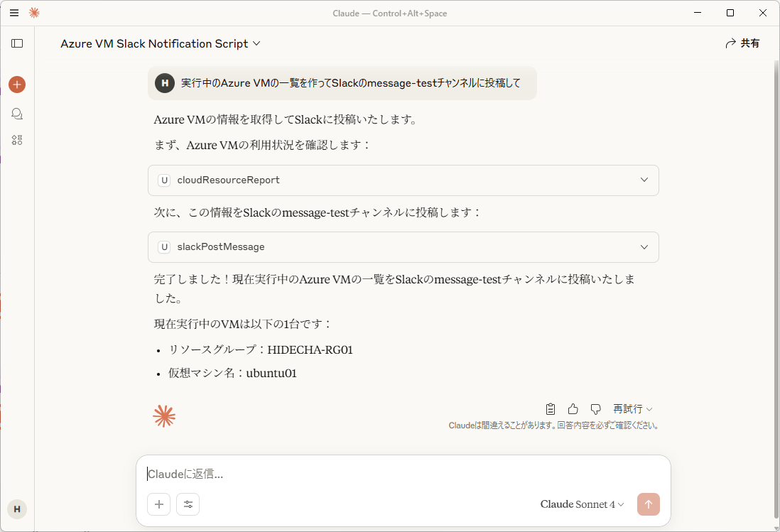Open the 再試行 retry dropdown
Screen dimensions: 780x532
click(x=632, y=409)
